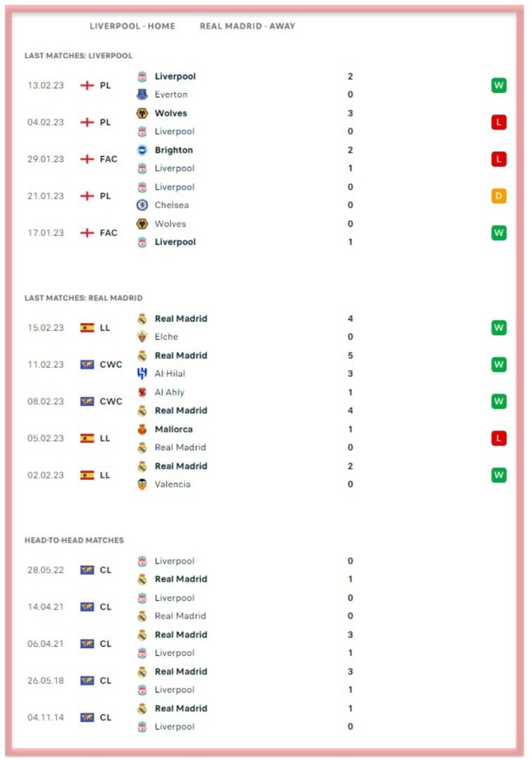The image size is (532, 760).
Task: Click the Al-Hilal club logo icon
Action: point(142,374)
